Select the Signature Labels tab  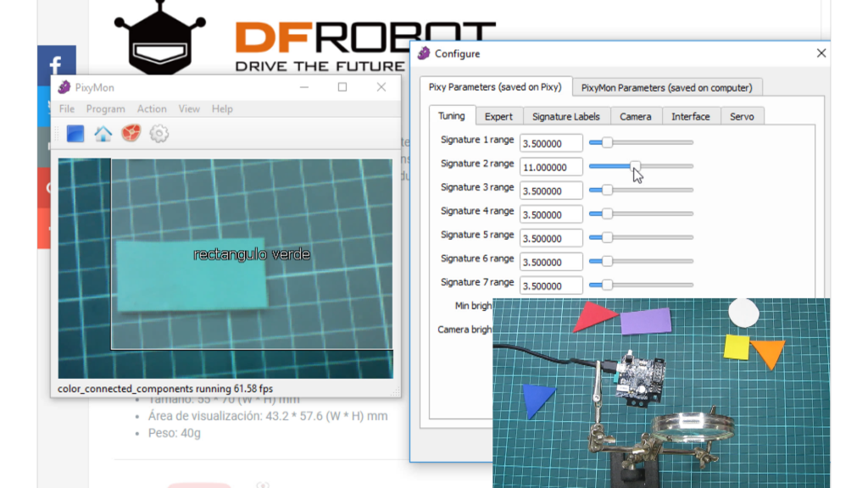pyautogui.click(x=565, y=116)
